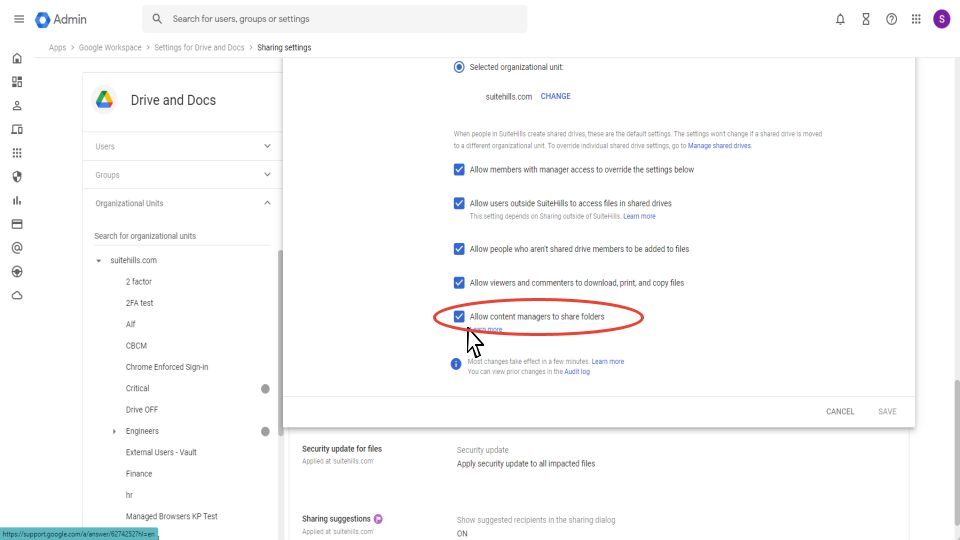
Task: Collapse the Organizational Units section
Action: point(182,203)
